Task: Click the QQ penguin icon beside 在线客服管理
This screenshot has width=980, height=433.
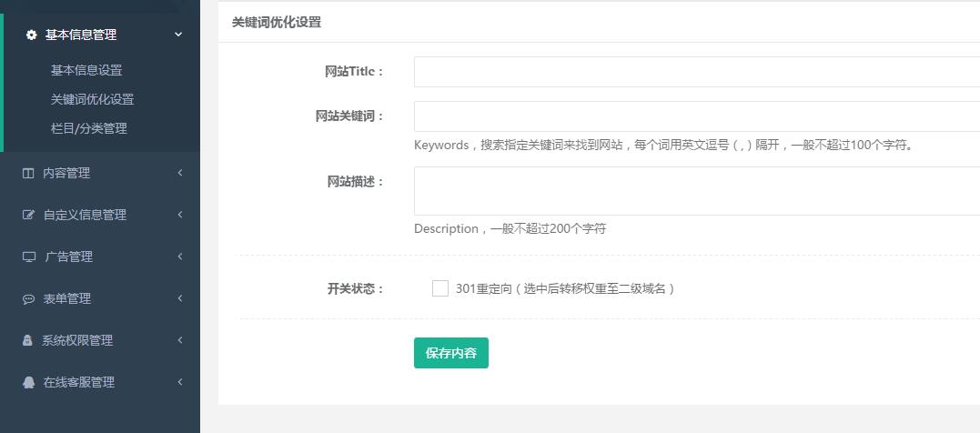Action: (x=28, y=382)
